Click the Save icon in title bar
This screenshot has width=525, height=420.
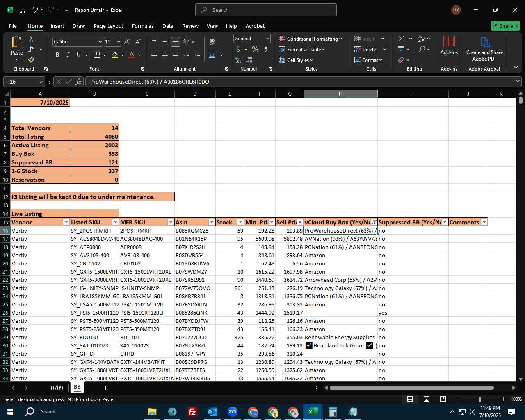pyautogui.click(x=23, y=10)
